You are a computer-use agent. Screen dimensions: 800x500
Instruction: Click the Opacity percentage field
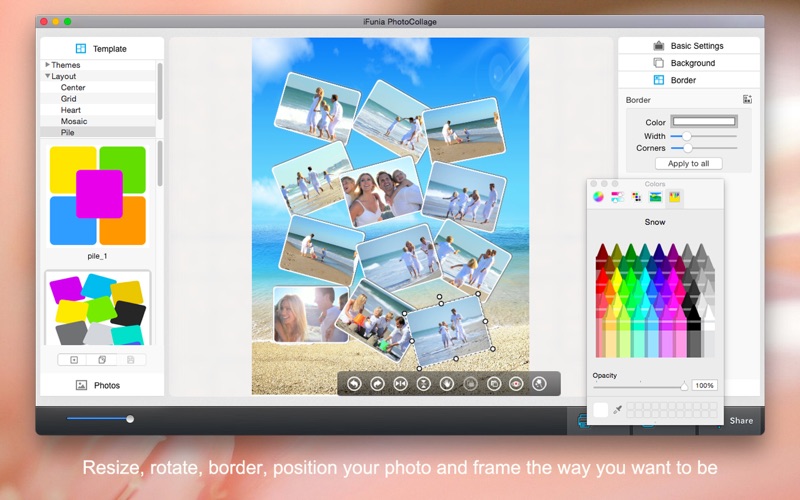705,385
